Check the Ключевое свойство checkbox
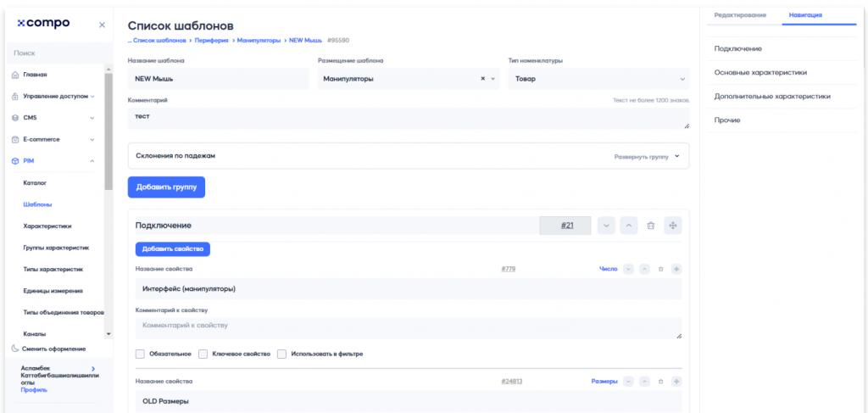Image resolution: width=868 pixels, height=413 pixels. pos(203,354)
